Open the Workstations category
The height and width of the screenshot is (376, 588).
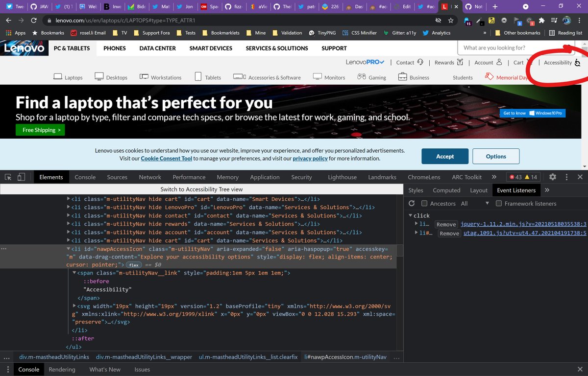[x=160, y=77]
